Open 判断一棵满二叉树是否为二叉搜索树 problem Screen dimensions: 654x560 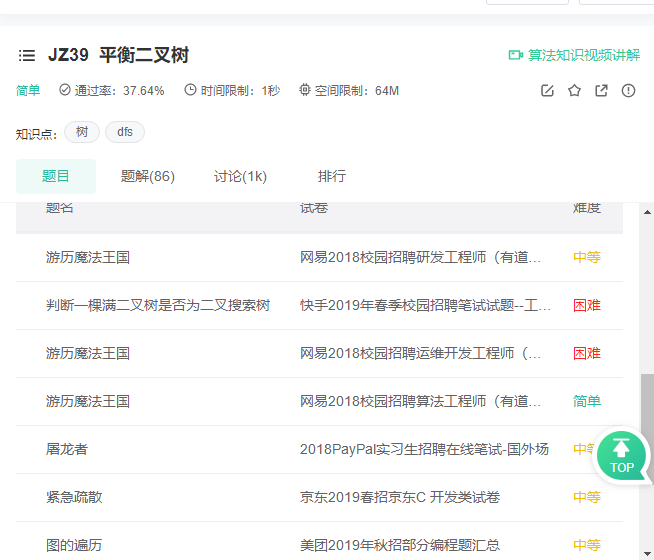(x=158, y=305)
